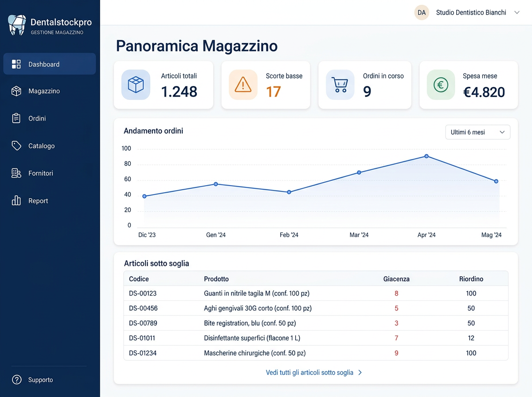Click code DS-00789
532x397 pixels.
(143, 323)
